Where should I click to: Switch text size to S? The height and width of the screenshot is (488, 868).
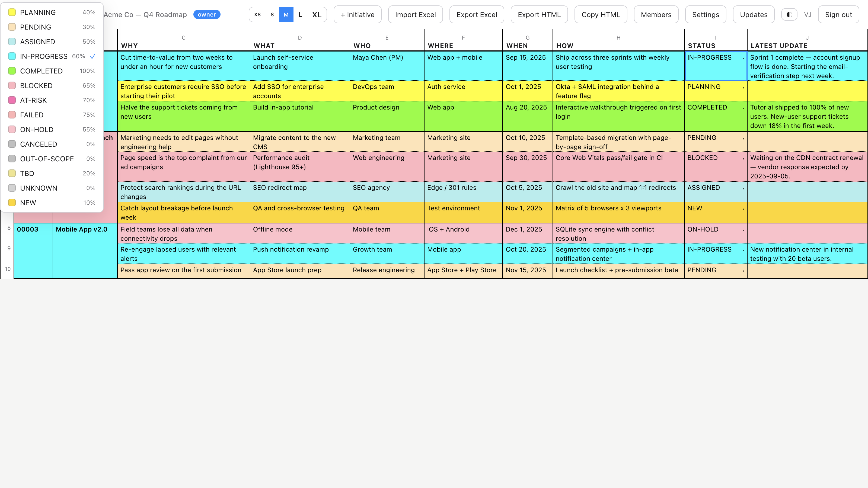[x=272, y=14]
